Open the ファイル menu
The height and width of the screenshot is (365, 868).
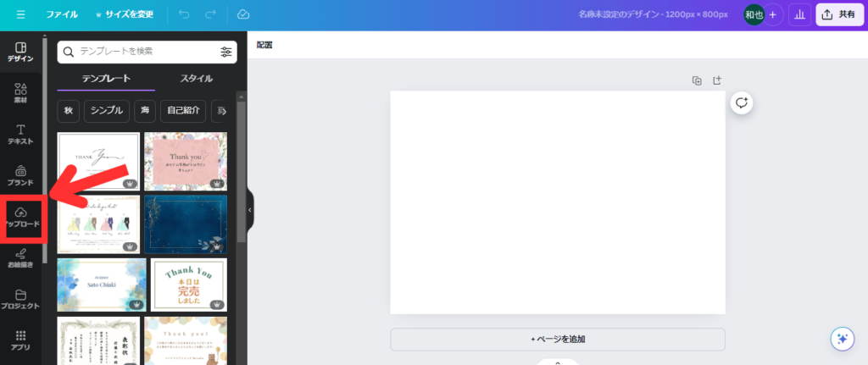[62, 14]
